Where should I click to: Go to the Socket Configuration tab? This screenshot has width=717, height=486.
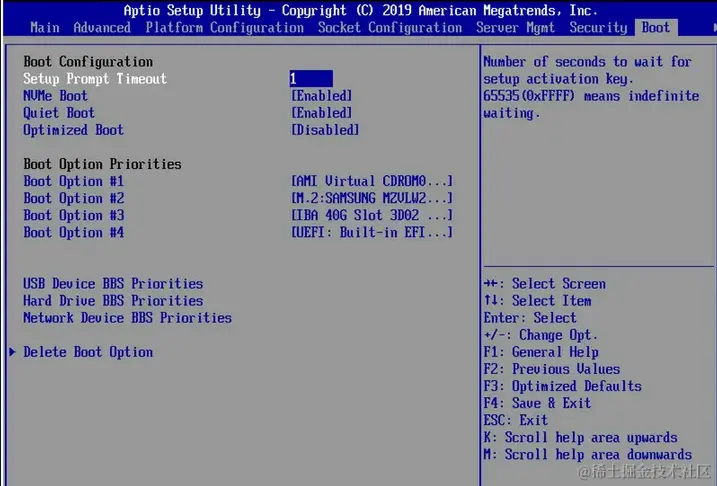390,28
